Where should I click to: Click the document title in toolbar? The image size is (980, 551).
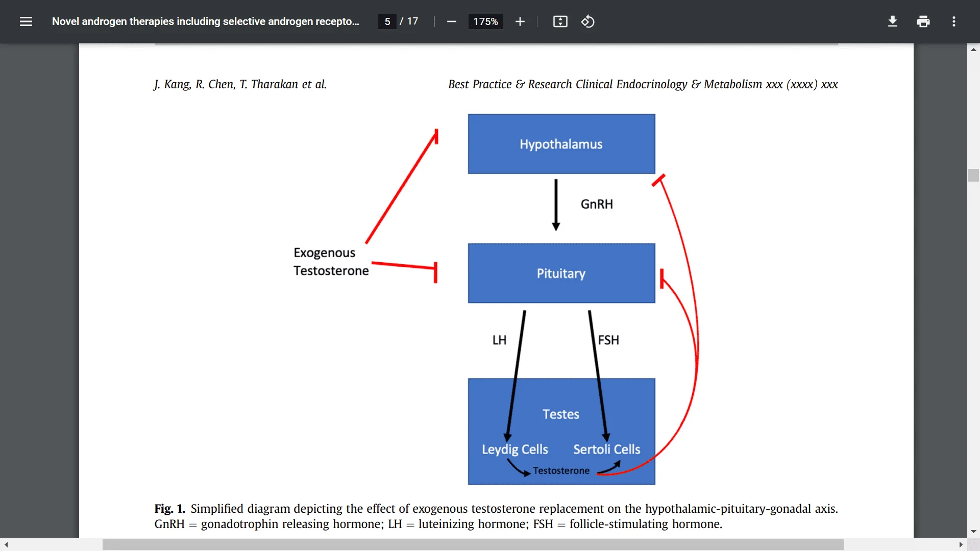point(206,21)
